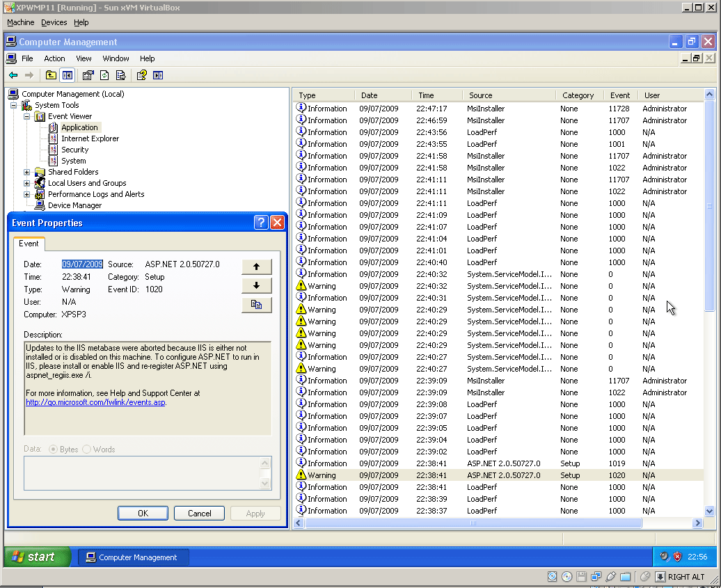
Task: Open the Properties toolbar icon
Action: coord(88,75)
